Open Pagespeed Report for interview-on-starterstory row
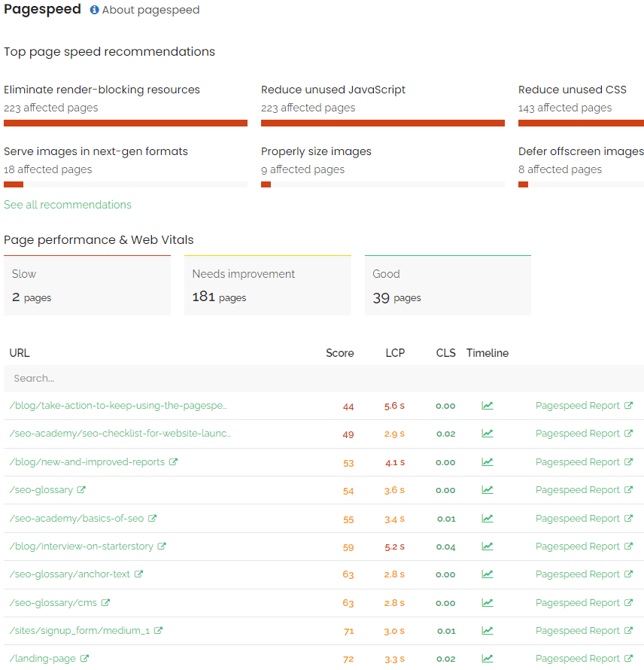This screenshot has width=644, height=670. click(584, 546)
